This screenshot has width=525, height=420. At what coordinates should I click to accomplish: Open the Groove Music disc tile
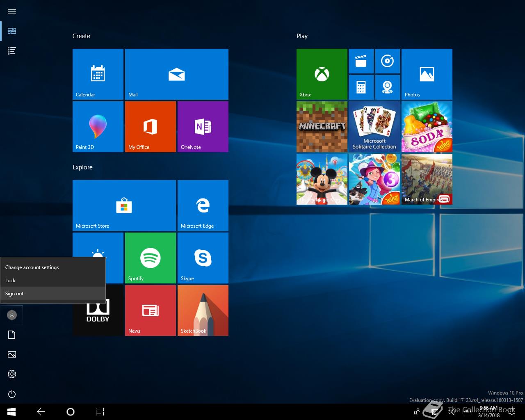coord(388,61)
